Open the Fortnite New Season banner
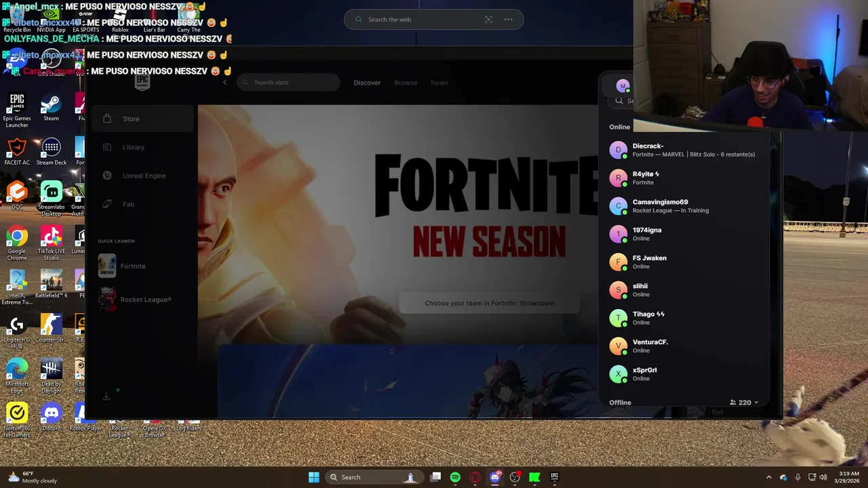 (399, 224)
